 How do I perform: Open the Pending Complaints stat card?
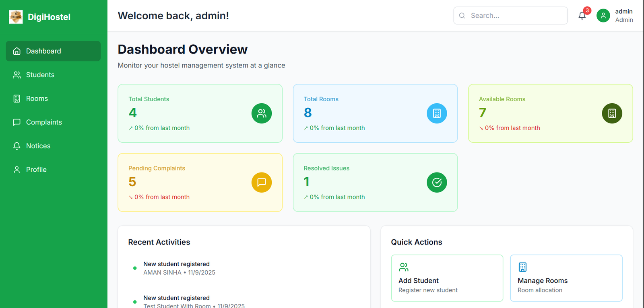200,183
